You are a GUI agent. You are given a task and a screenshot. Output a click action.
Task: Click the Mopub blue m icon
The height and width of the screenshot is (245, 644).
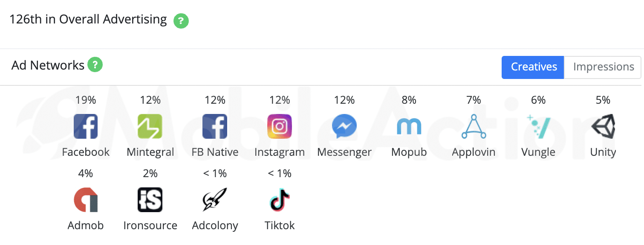tap(409, 126)
